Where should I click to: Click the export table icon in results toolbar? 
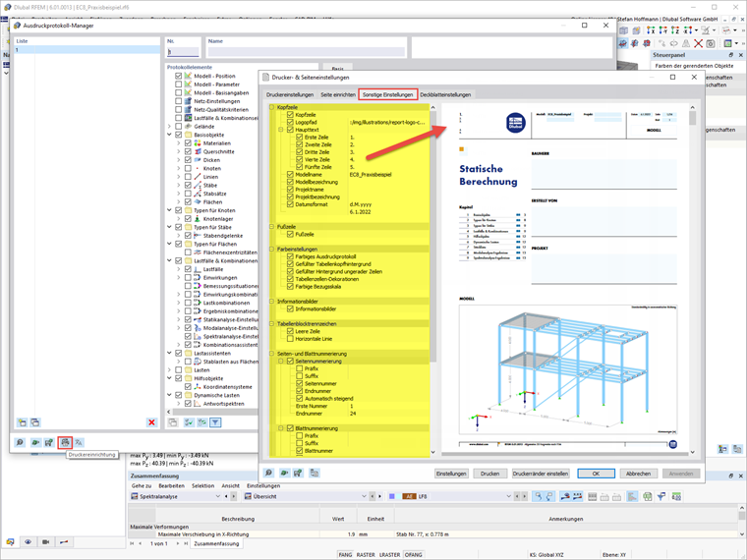(x=648, y=496)
